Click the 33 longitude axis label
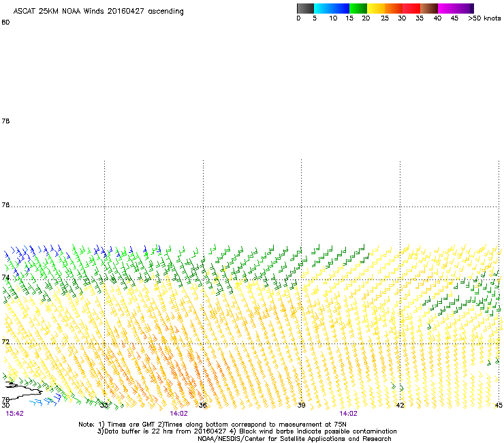 (104, 406)
